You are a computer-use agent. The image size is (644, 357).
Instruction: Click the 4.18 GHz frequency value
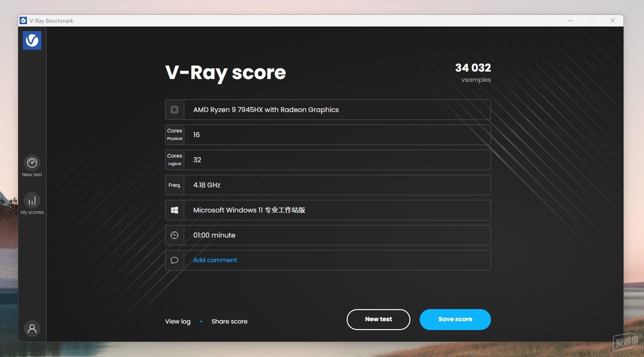(207, 185)
